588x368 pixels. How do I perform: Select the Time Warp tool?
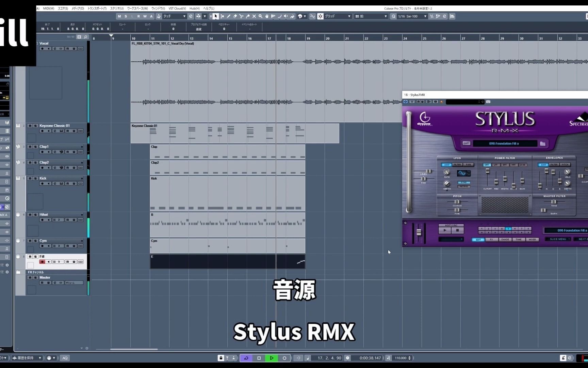point(273,16)
